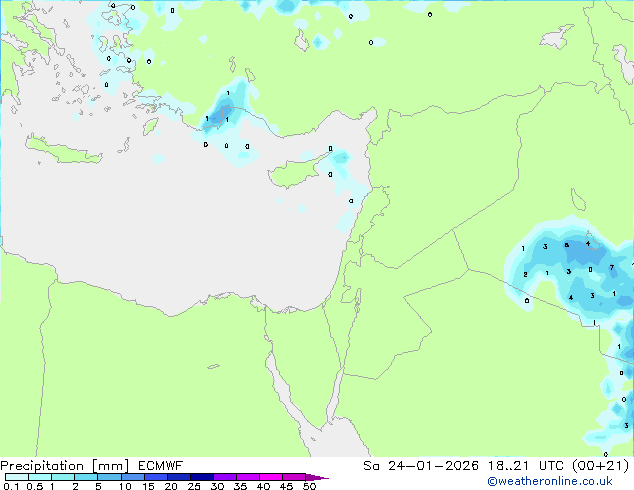Click the '50' legend scale label
634x490 pixels.
309,486
